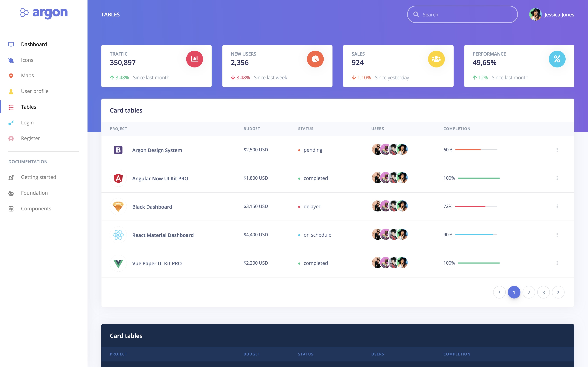Click the Bootstrap logo for Argon Design System
This screenshot has height=367, width=588.
coord(118,150)
